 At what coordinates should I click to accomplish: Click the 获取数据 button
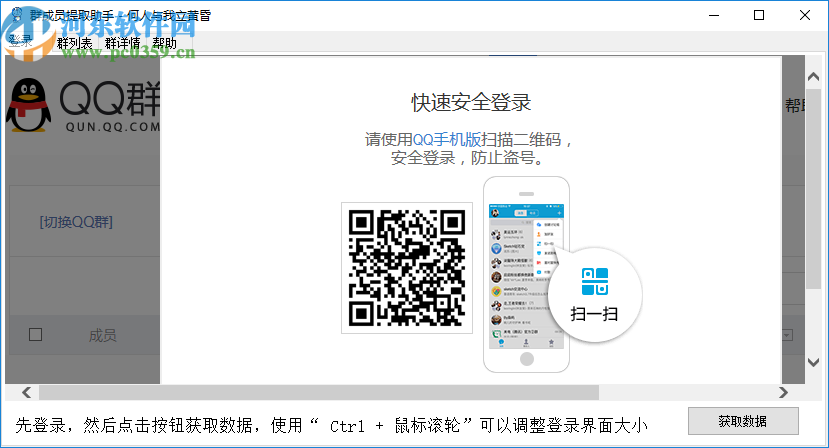(743, 421)
